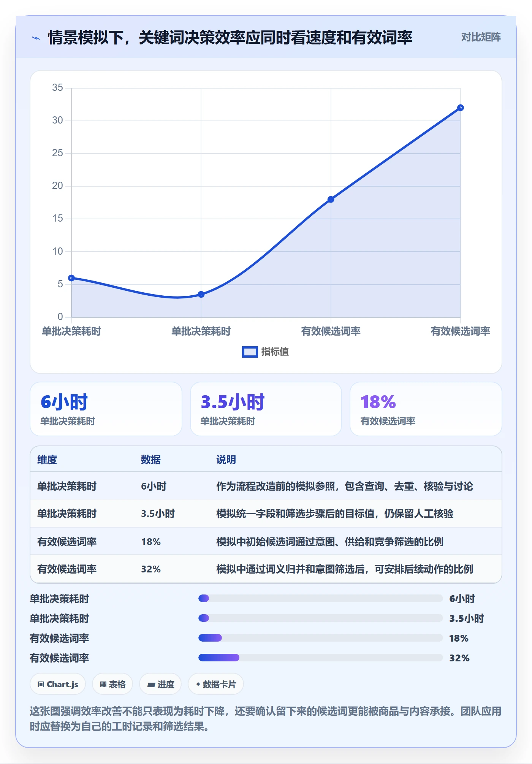
Task: Click description starting 模拟统一字段和筛选步骤
Action: (x=335, y=514)
